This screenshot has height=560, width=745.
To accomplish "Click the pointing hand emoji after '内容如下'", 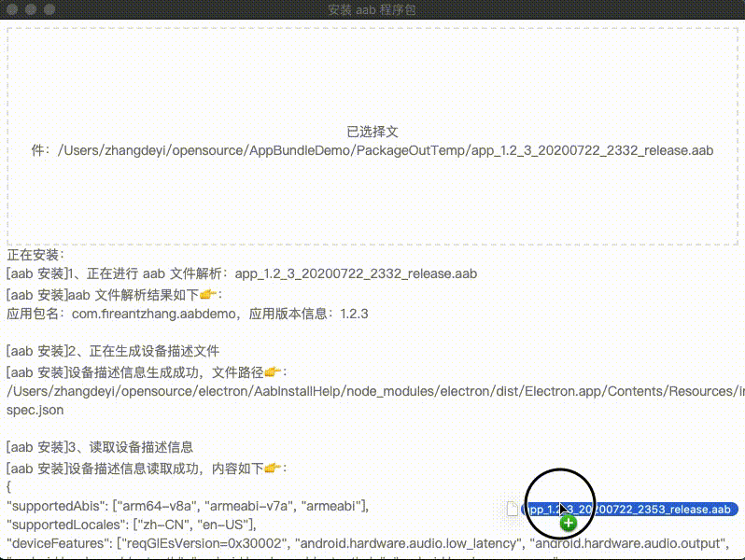I will 273,469.
